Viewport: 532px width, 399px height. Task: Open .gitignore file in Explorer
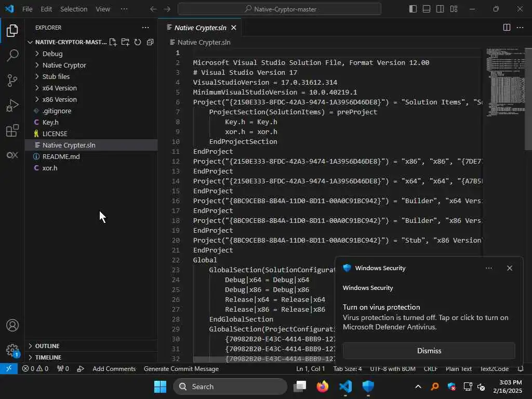click(57, 111)
